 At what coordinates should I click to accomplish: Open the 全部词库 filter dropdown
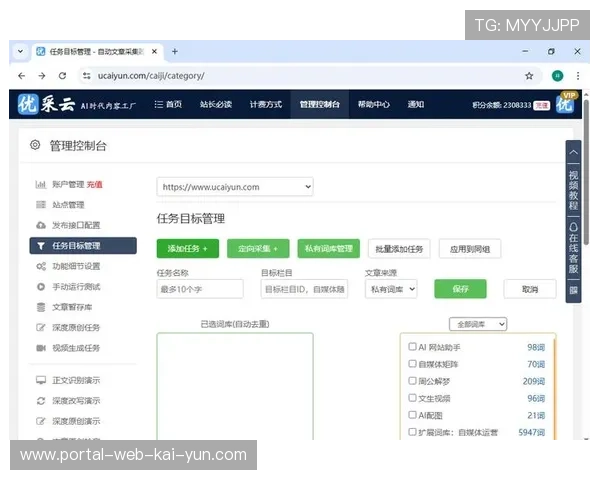[x=478, y=324]
